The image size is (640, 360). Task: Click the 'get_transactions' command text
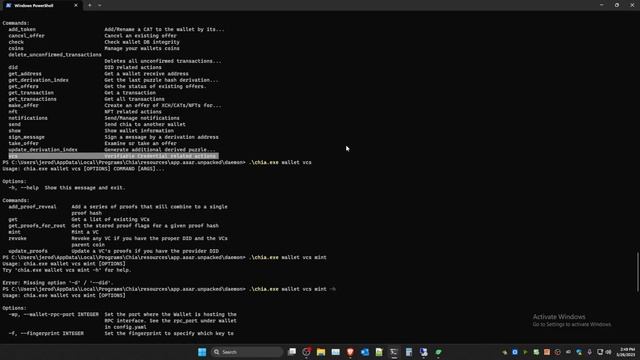(32, 99)
